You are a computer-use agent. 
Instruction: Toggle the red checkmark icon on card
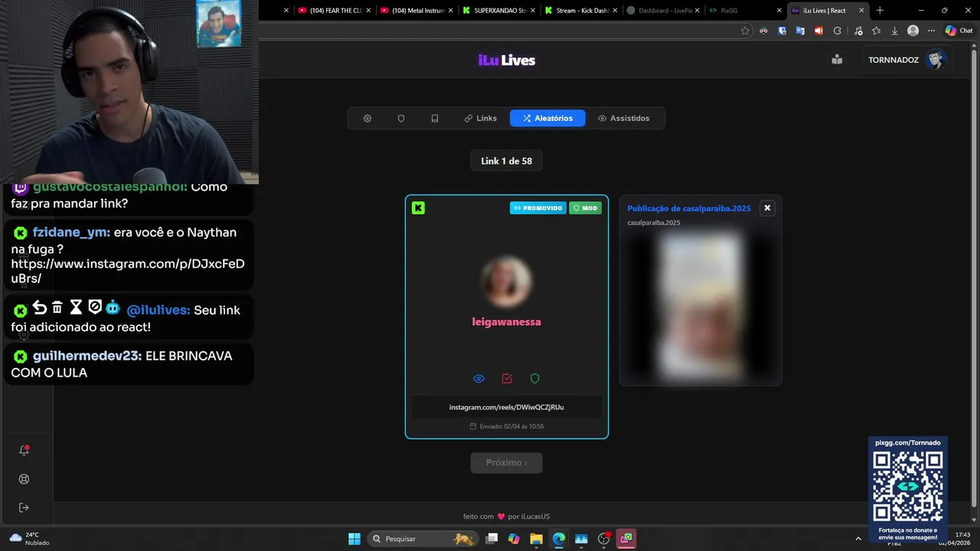pyautogui.click(x=507, y=379)
